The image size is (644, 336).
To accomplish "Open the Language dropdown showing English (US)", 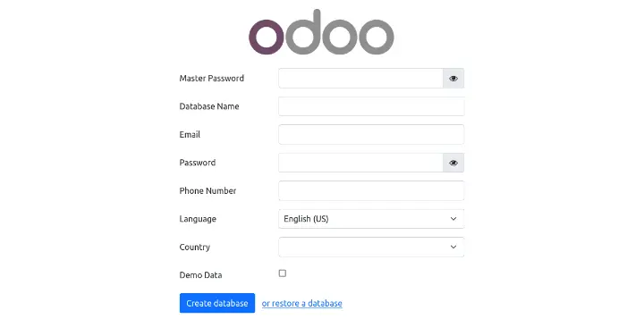I will (371, 219).
